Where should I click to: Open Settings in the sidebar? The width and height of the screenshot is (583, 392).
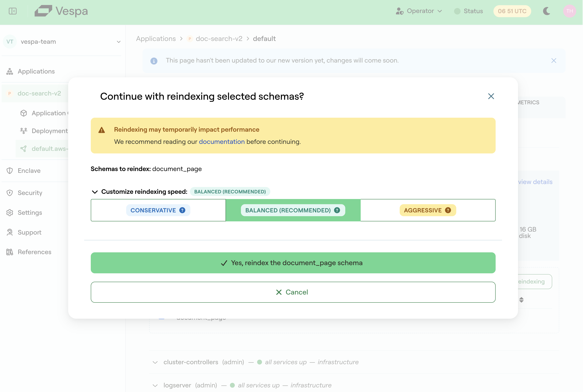(x=30, y=213)
